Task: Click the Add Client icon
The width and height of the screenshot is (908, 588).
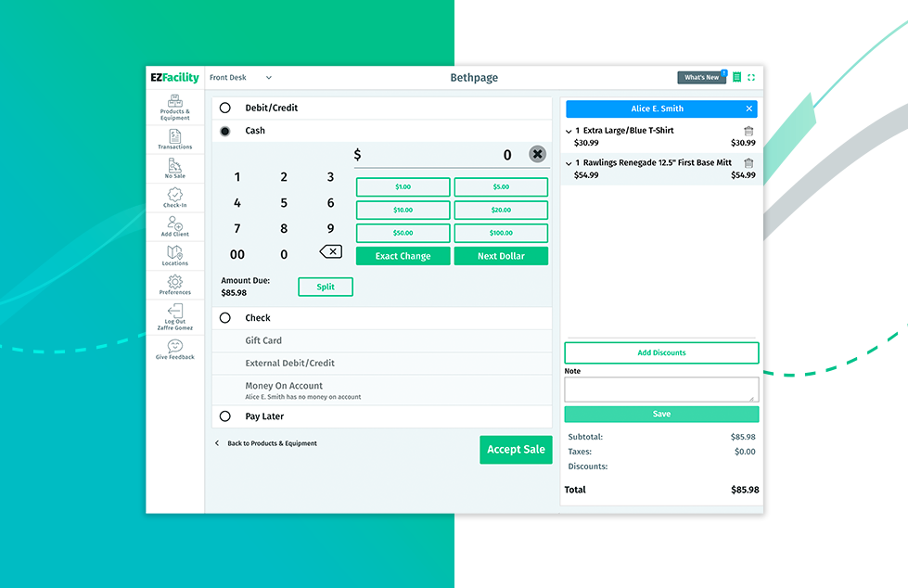Action: pos(174,225)
